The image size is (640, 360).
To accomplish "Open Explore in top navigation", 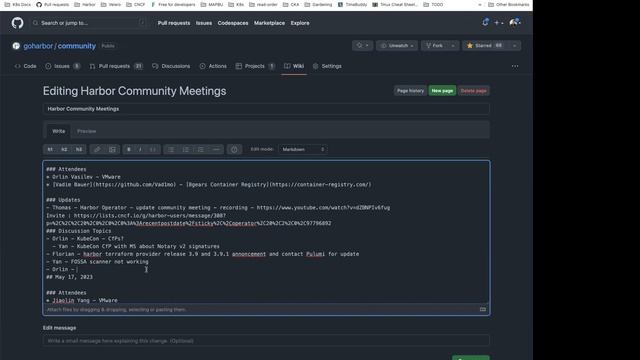I will click(x=300, y=23).
